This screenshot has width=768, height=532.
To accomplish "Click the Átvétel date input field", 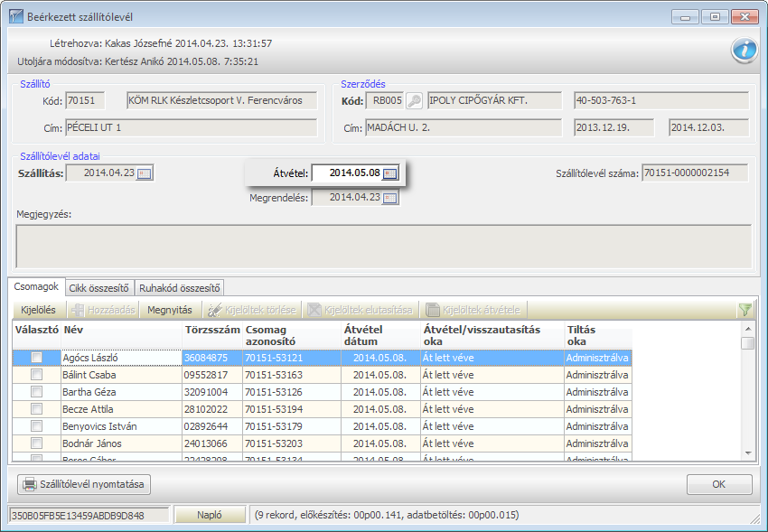I will (347, 173).
